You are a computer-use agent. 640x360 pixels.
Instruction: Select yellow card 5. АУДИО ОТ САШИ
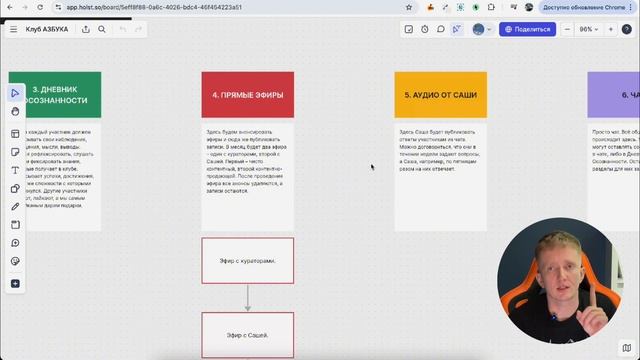(441, 95)
